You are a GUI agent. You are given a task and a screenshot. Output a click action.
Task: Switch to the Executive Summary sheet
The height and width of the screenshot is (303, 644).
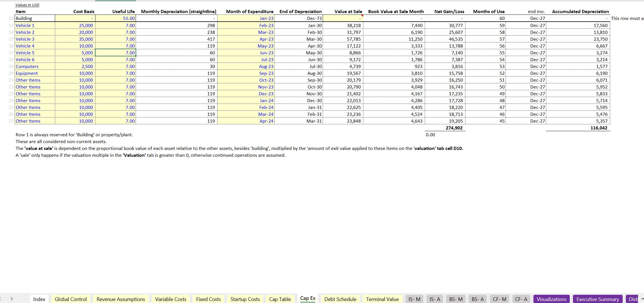tap(597, 299)
